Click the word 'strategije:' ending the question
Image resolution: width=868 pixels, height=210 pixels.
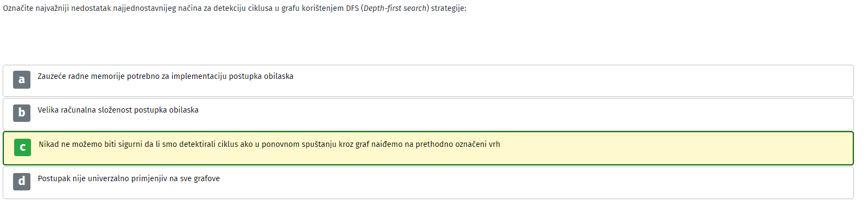pyautogui.click(x=448, y=8)
